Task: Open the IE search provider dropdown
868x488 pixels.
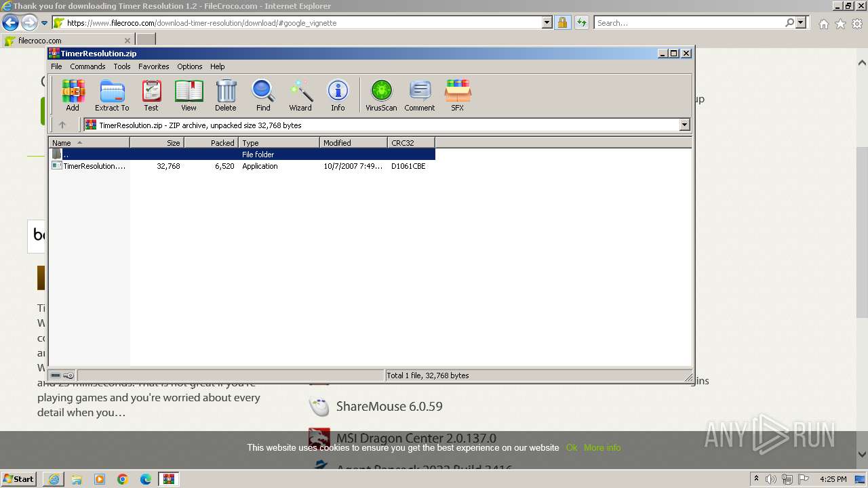Action: pos(801,22)
